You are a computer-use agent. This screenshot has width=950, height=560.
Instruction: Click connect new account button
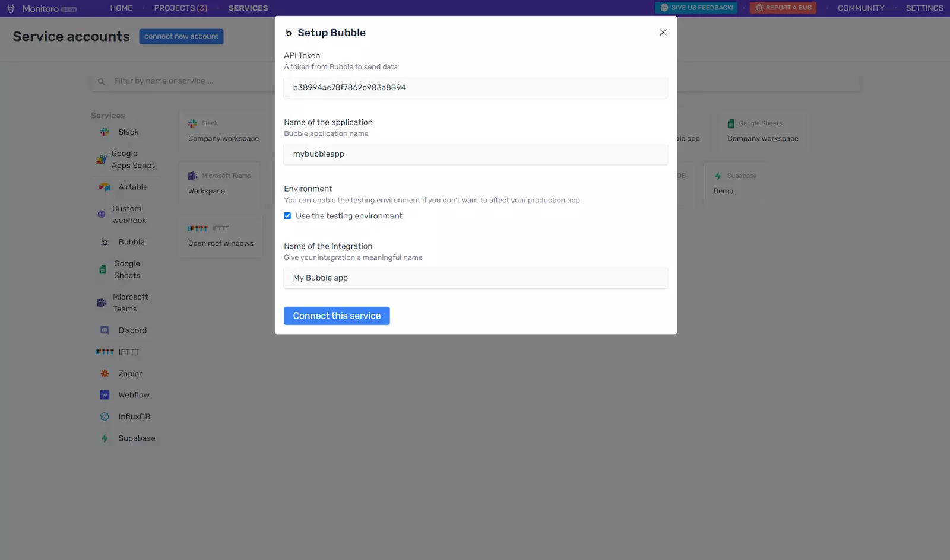tap(181, 36)
